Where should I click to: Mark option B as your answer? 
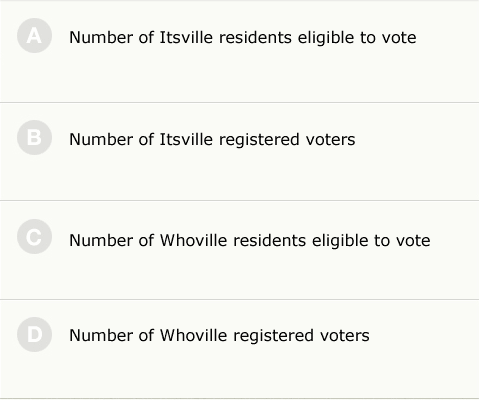(34, 137)
